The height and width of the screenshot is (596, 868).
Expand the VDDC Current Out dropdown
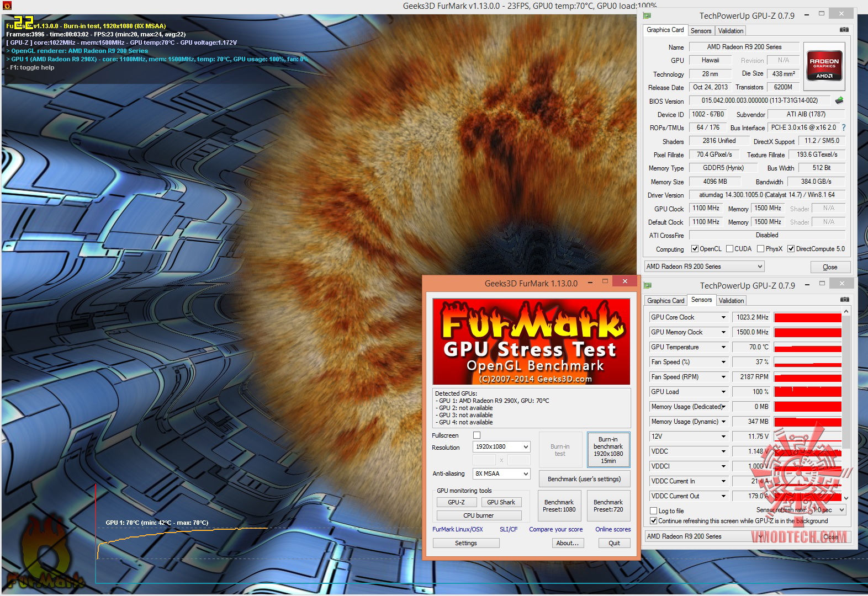[723, 496]
